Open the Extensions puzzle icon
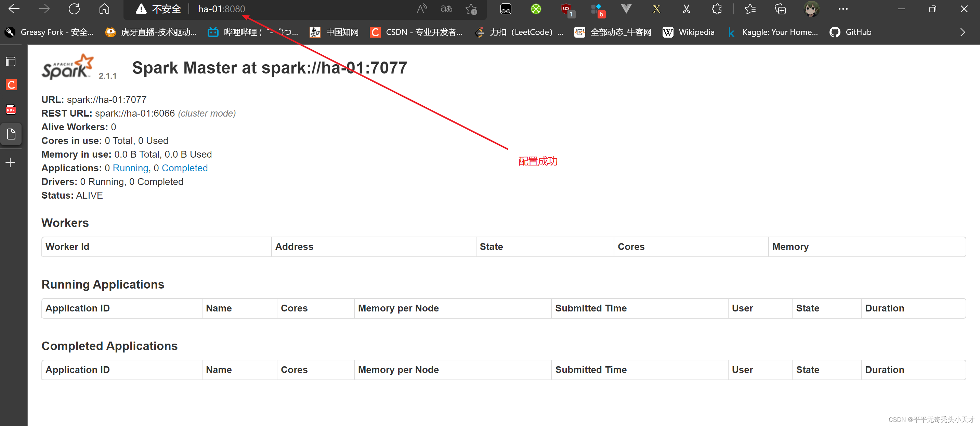 click(x=717, y=9)
